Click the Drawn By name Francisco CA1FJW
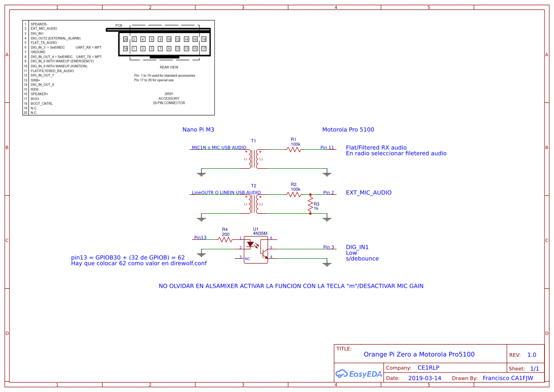This screenshot has width=554, height=392. point(507,378)
